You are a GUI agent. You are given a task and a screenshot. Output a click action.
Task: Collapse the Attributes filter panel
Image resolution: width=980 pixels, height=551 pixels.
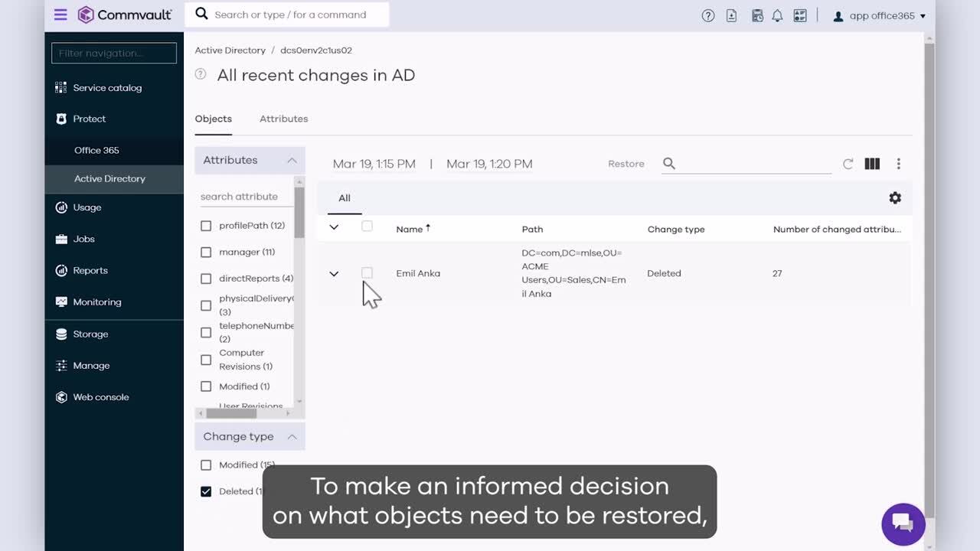click(292, 160)
